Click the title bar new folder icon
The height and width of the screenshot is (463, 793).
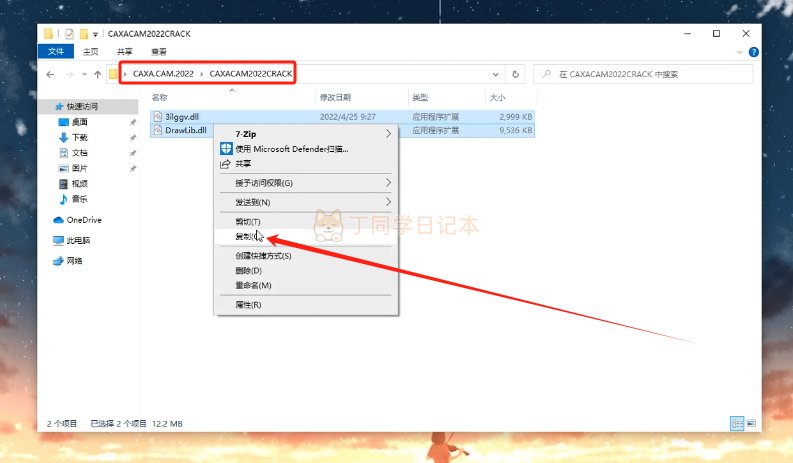(x=83, y=34)
